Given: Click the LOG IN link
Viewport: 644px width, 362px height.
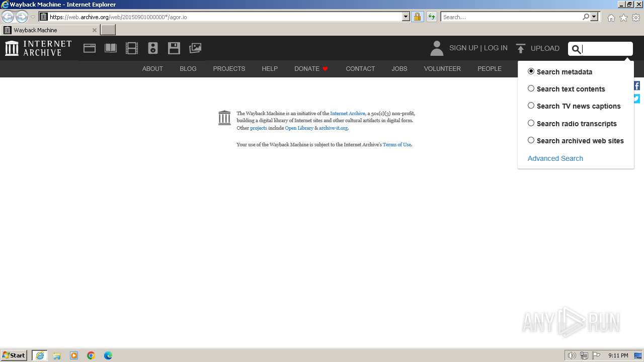Looking at the screenshot, I should click(x=496, y=48).
